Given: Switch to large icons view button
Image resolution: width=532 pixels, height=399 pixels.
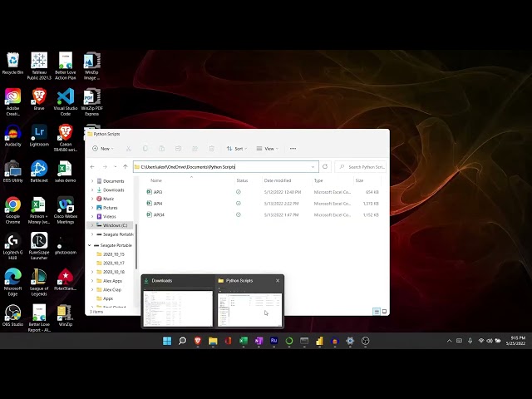Looking at the screenshot, I should (384, 312).
